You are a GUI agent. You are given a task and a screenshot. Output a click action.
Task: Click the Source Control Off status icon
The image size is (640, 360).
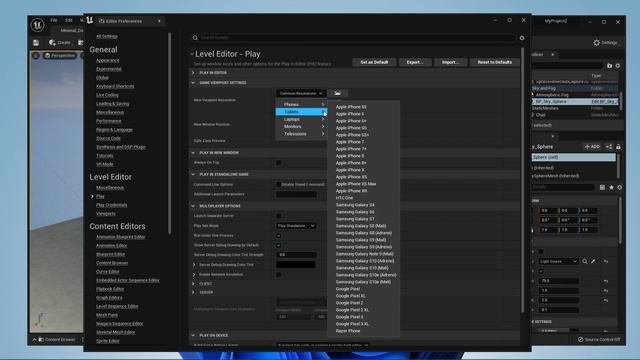click(580, 339)
